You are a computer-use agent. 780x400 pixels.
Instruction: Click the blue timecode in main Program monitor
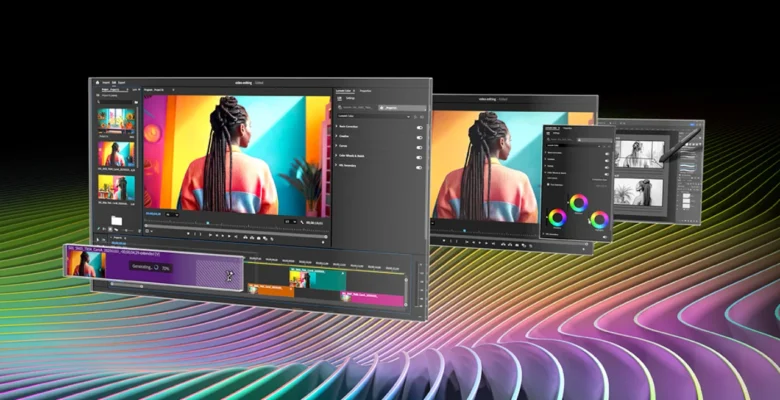(153, 214)
